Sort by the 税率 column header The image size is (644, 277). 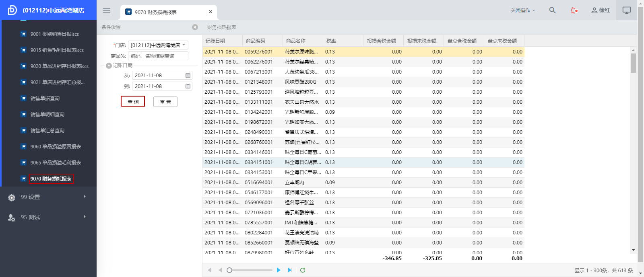click(343, 41)
